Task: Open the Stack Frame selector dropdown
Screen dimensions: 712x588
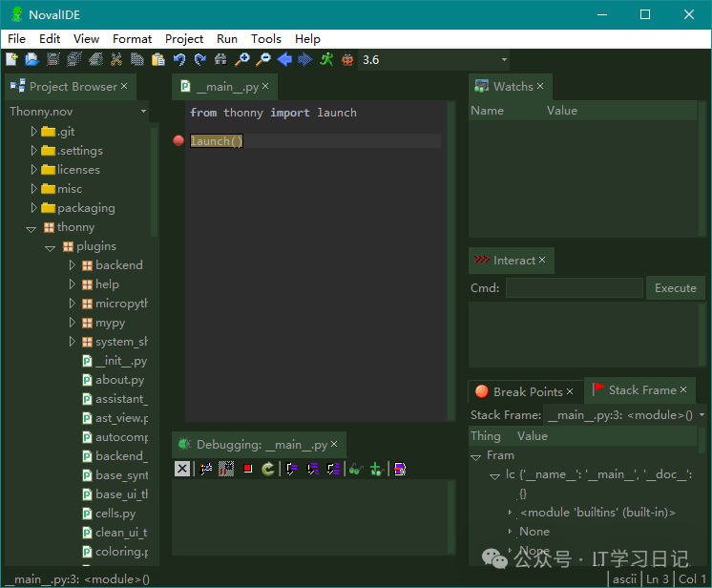Action: pyautogui.click(x=702, y=415)
